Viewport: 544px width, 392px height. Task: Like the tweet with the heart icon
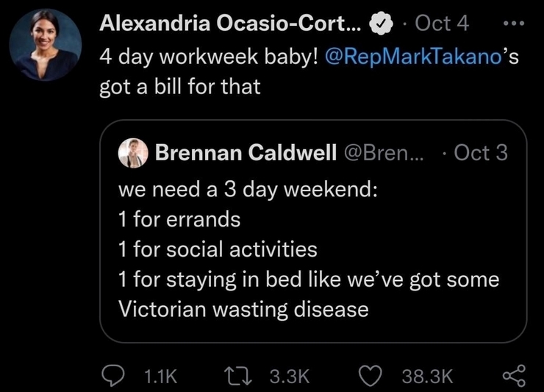[370, 376]
